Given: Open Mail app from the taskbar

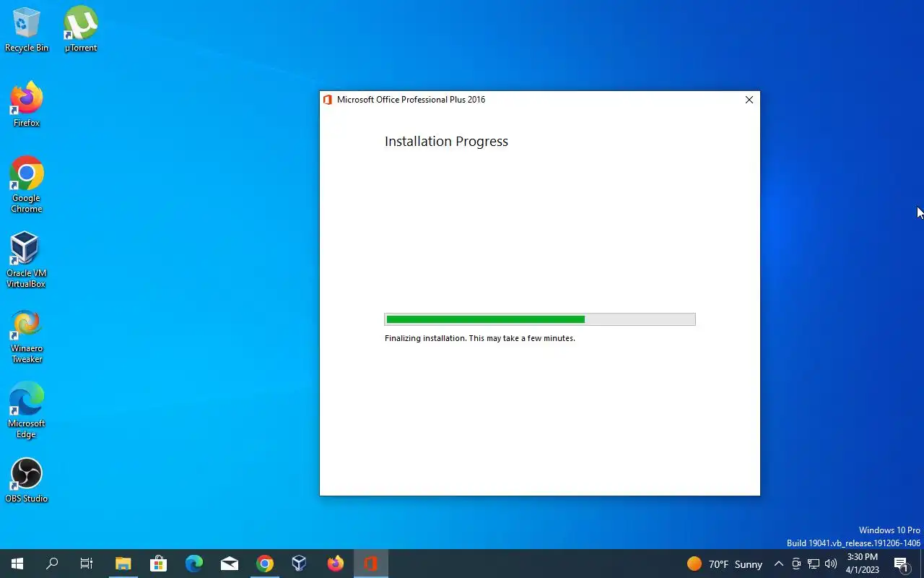Looking at the screenshot, I should click(229, 564).
